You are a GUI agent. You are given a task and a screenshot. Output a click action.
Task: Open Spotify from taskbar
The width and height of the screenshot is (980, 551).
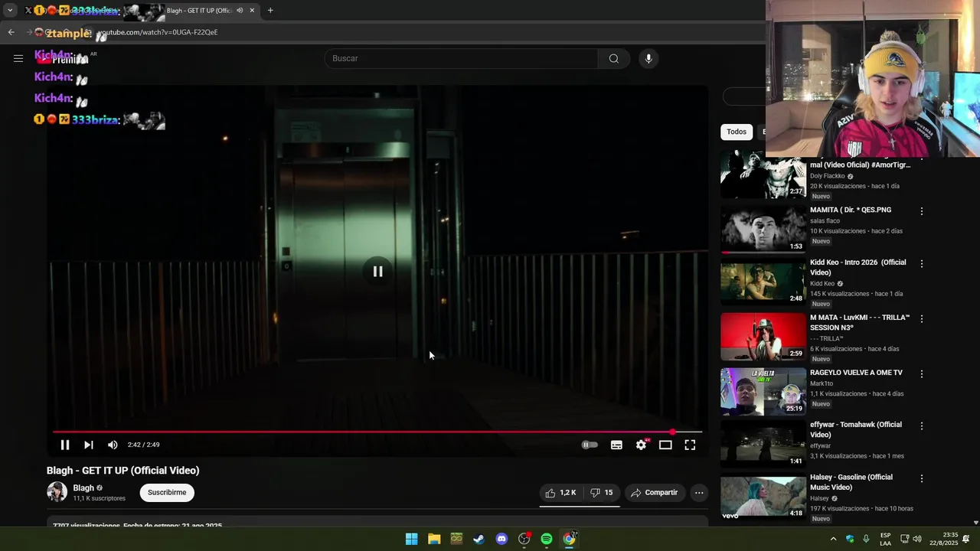pos(547,539)
